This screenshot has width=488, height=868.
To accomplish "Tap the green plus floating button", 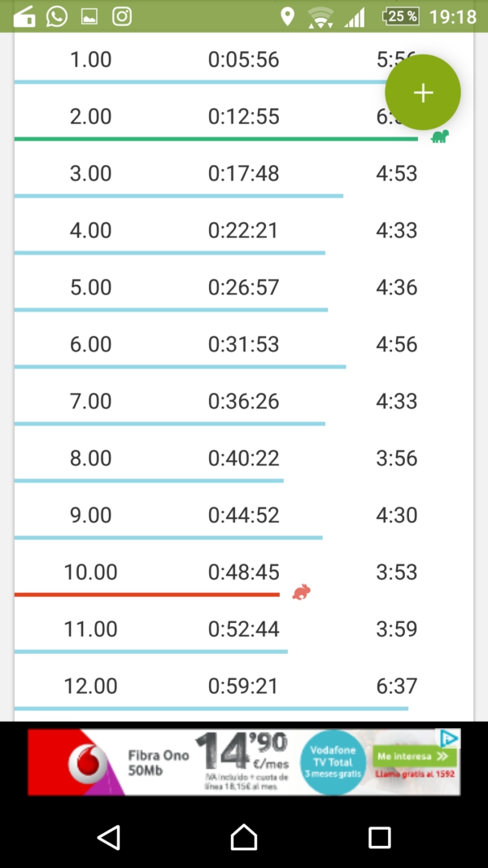I will pos(423,93).
